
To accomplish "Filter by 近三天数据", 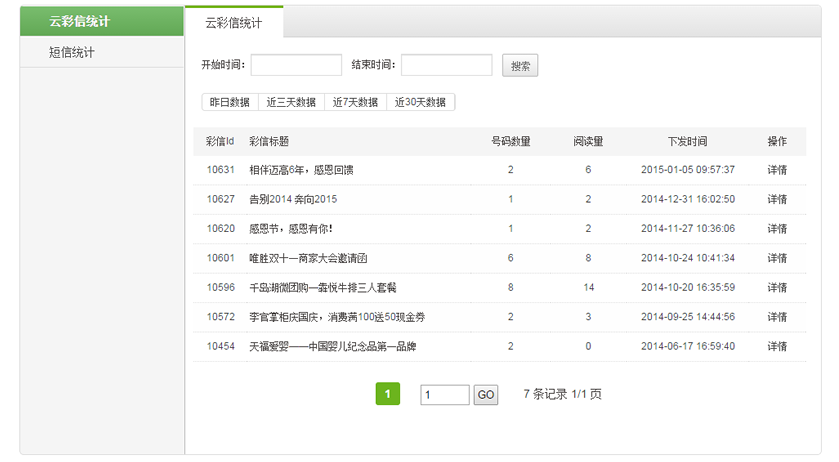I will pos(291,102).
